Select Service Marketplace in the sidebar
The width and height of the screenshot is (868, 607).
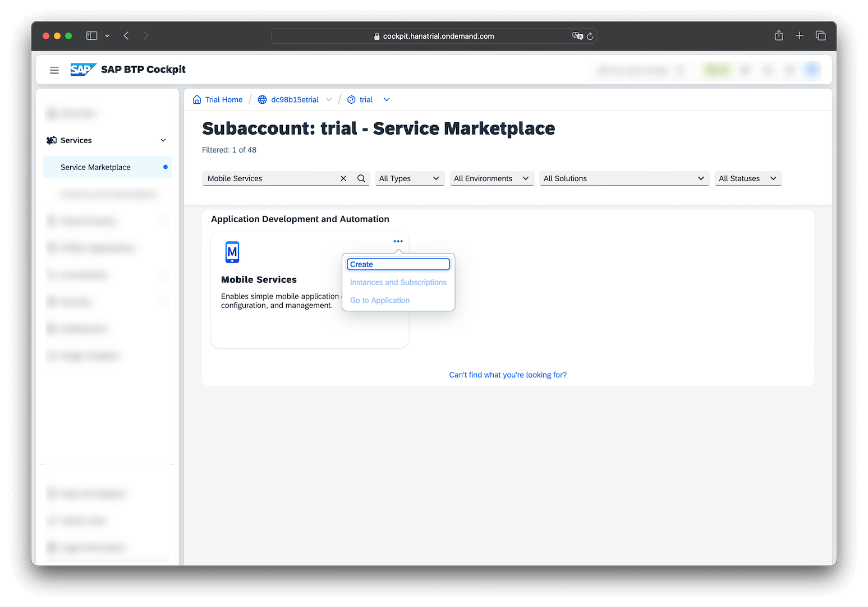coord(95,167)
